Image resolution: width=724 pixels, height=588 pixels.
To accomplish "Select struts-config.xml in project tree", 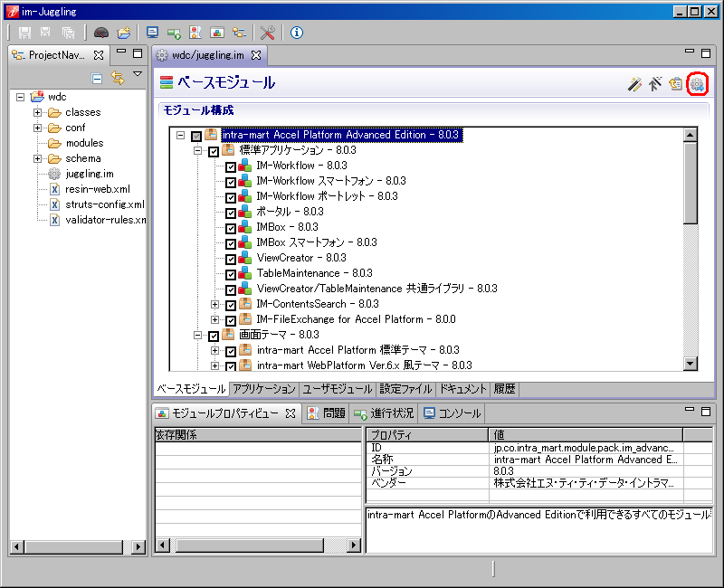I will tap(105, 204).
